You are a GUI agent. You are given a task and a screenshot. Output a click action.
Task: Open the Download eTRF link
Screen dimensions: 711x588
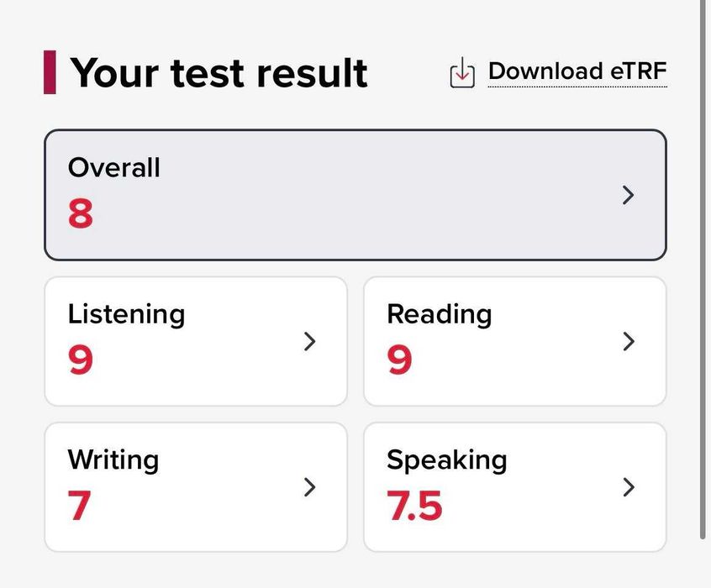click(577, 71)
